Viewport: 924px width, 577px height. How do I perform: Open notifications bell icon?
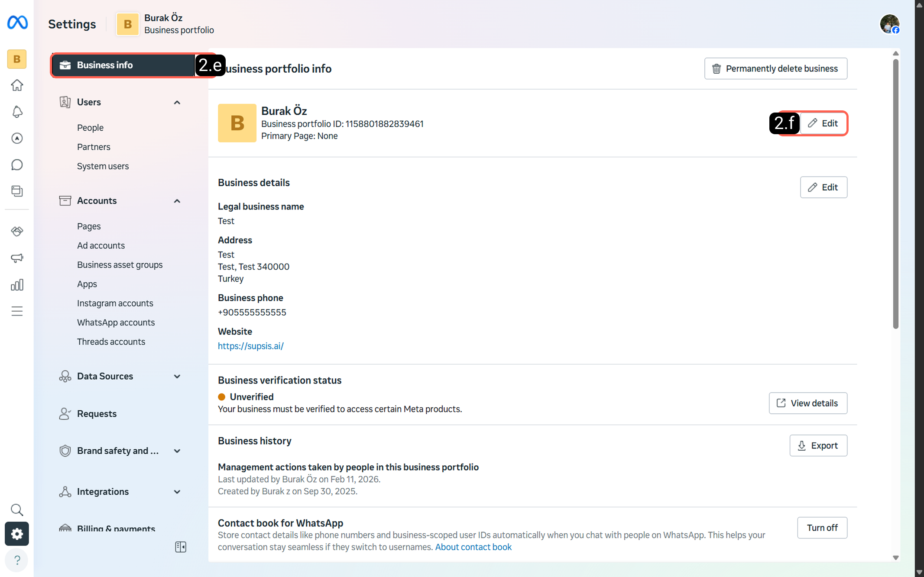tap(17, 112)
